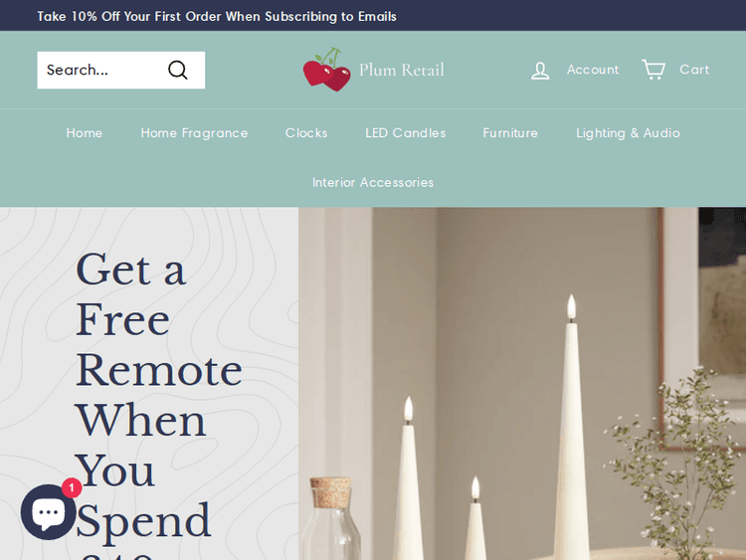Click the magnifying glass search icon

178,70
